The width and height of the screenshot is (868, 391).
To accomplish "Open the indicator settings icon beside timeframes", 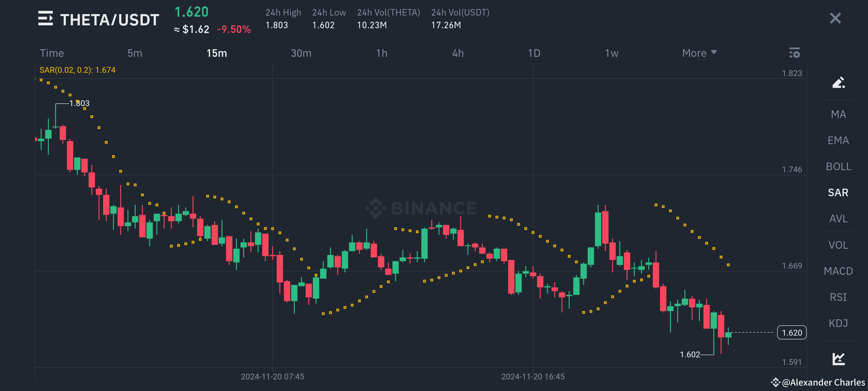I will tap(795, 53).
